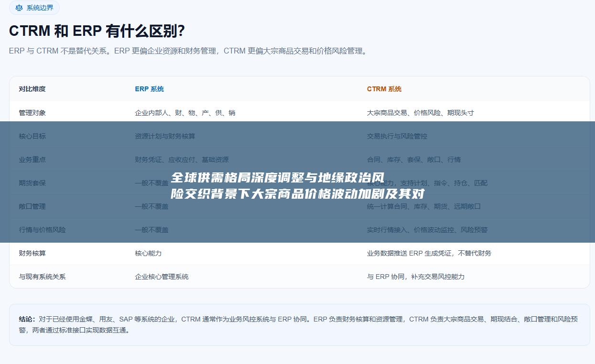Click 核心能力 in the 财务核算 row

click(x=148, y=253)
